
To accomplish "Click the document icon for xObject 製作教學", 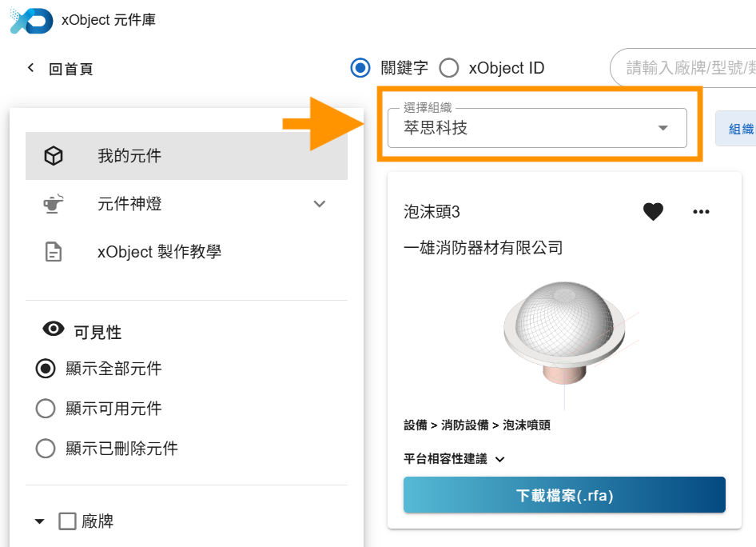I will [54, 252].
